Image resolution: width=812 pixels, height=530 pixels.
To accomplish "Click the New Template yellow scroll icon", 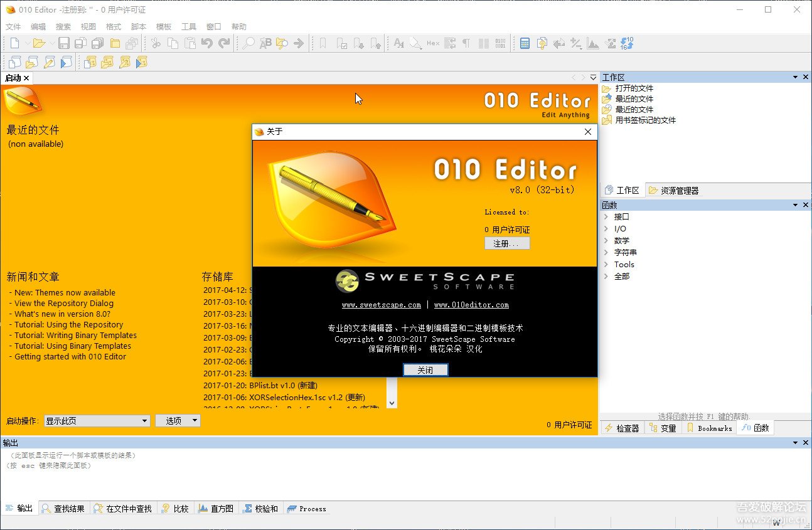I will tap(90, 61).
